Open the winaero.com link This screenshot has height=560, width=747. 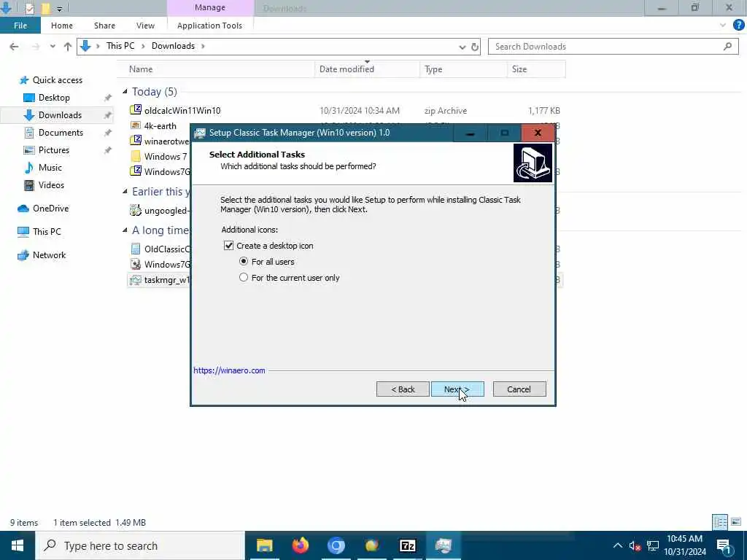229,370
